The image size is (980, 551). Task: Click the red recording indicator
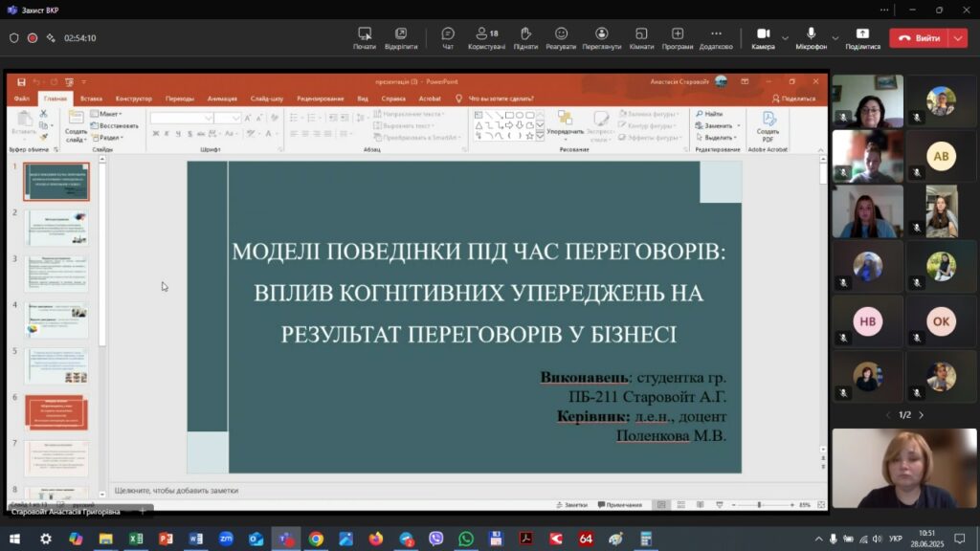tap(33, 38)
